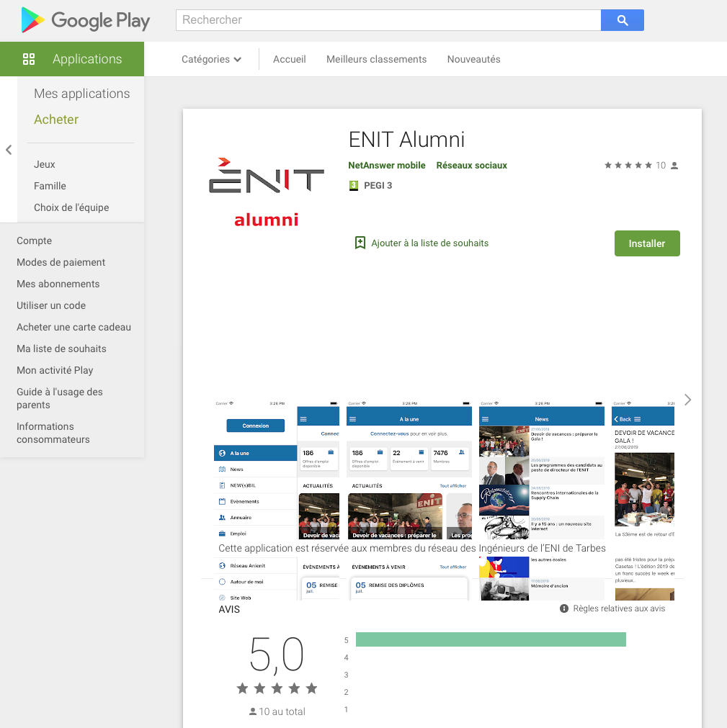Viewport: 727px width, 728px height.
Task: Open the Nouveautés tab
Action: [474, 60]
